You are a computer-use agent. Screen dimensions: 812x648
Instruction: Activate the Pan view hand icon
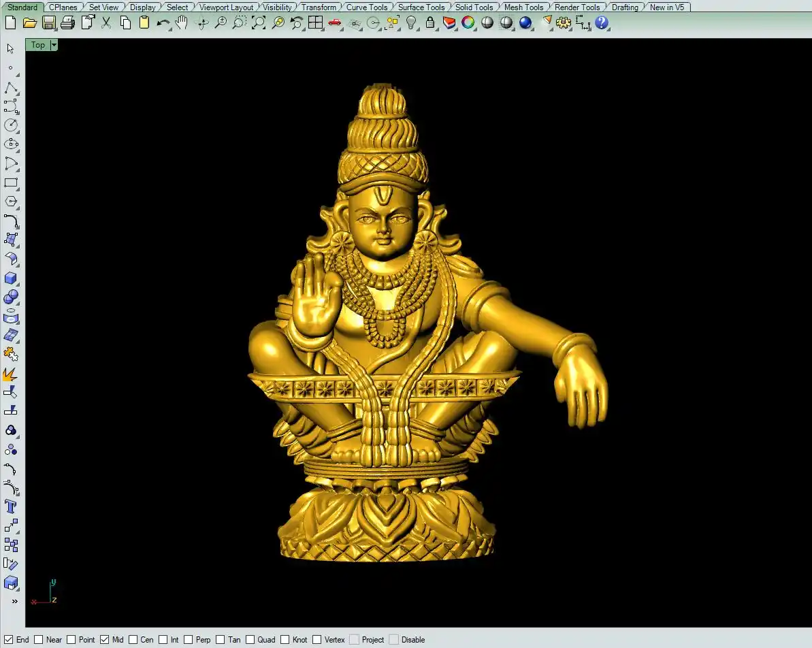click(181, 22)
